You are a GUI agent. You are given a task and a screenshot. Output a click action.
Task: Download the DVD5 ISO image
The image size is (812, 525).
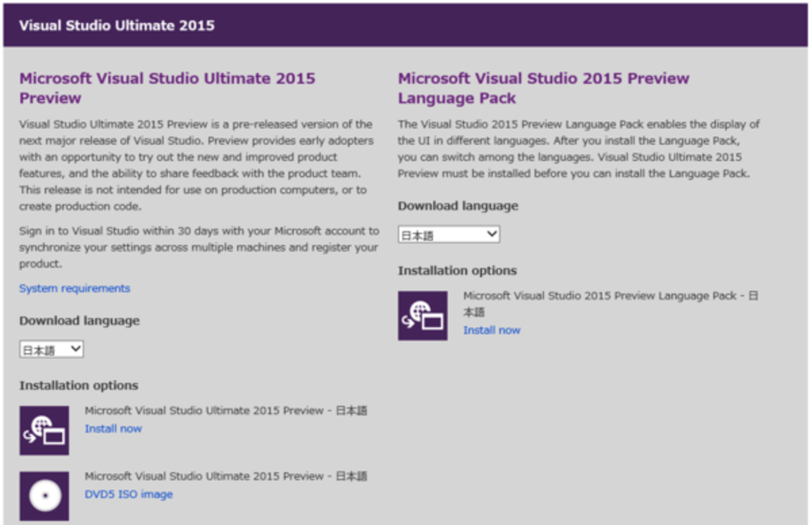pyautogui.click(x=129, y=494)
